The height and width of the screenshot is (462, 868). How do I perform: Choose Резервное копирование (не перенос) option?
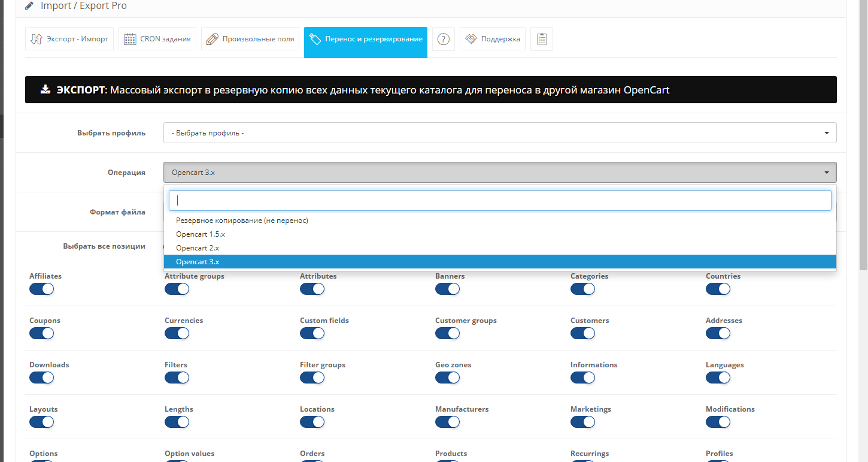pos(500,221)
